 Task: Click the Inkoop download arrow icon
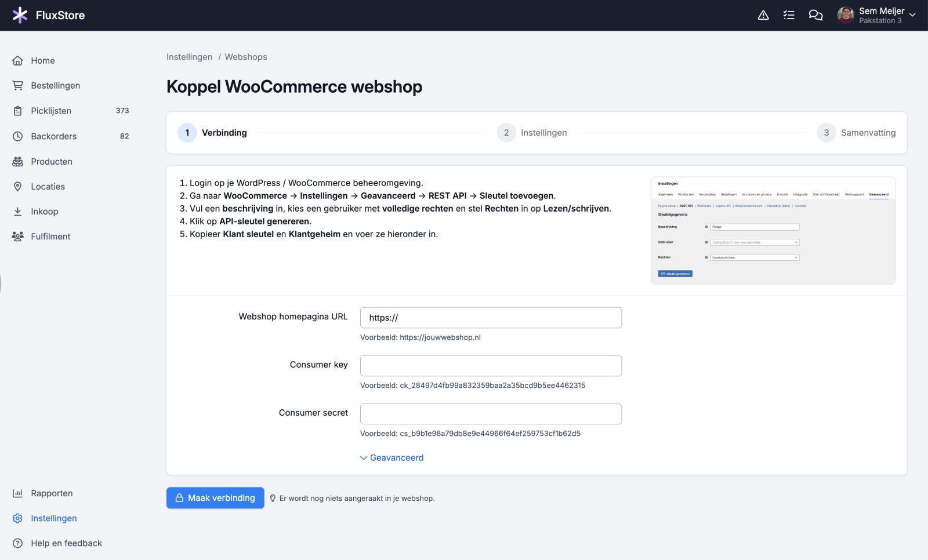[x=18, y=212]
